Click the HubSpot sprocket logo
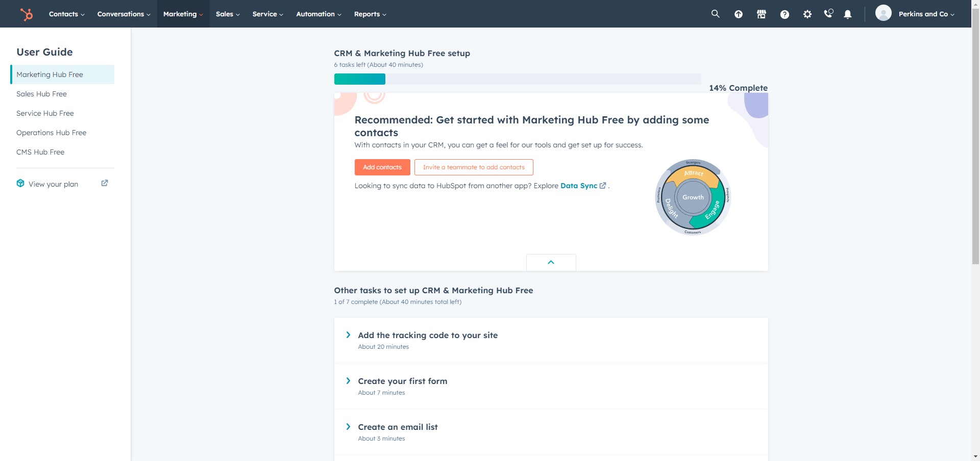The width and height of the screenshot is (980, 461). [27, 14]
